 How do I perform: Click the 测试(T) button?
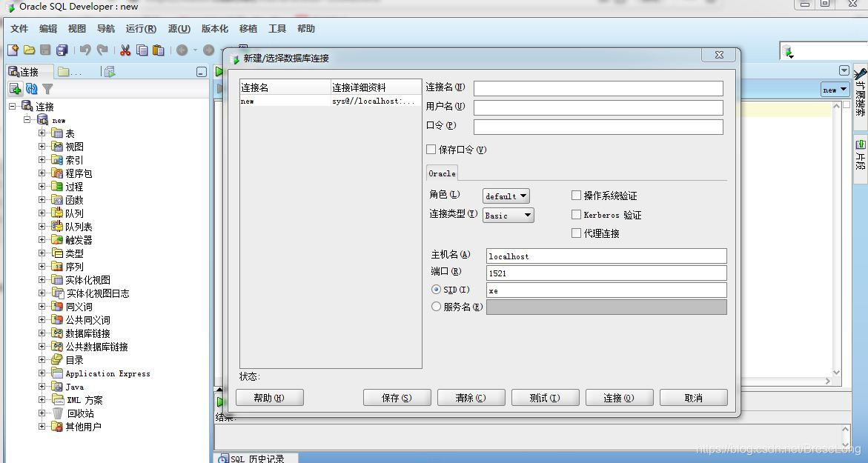[546, 398]
